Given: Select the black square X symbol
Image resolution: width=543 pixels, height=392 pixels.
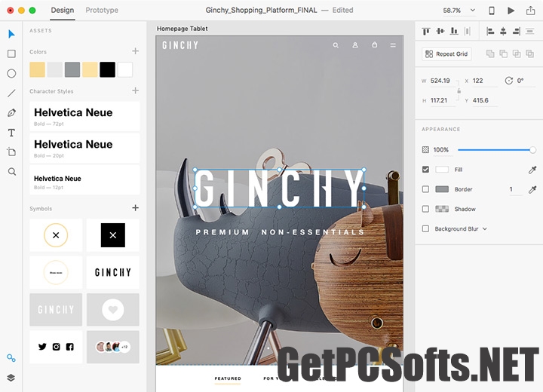Looking at the screenshot, I should [113, 235].
